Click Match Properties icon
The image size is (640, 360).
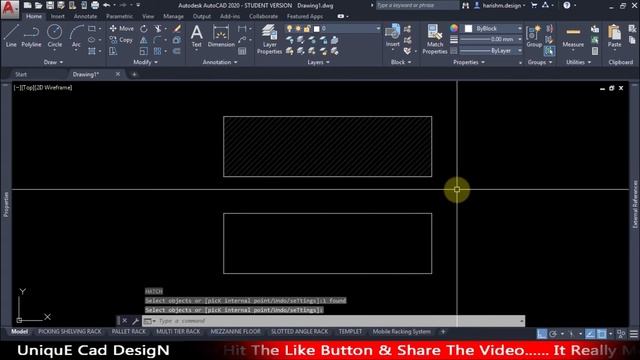click(435, 39)
